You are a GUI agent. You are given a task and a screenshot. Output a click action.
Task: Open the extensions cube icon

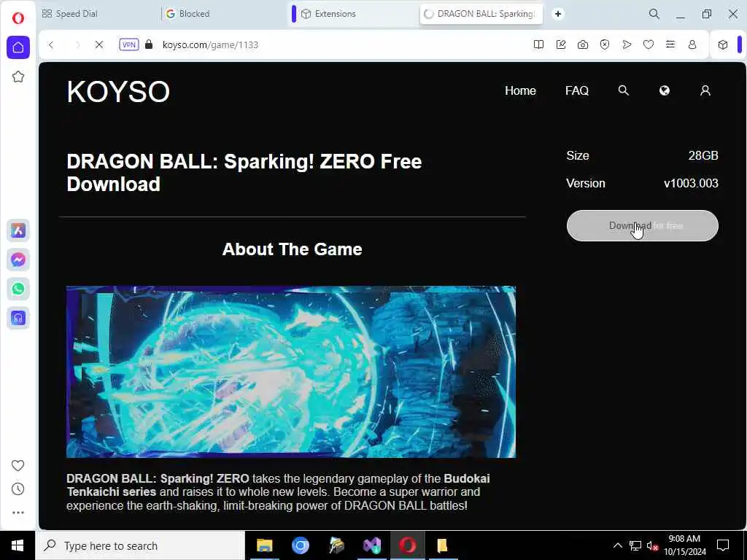[723, 44]
